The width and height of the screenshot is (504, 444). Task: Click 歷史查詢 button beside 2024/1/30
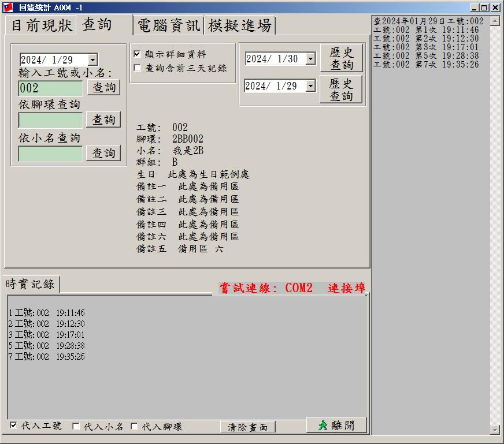click(x=342, y=58)
